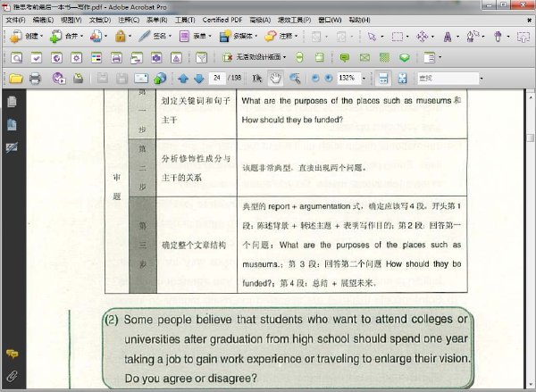Open the 文档(D) menu
The height and width of the screenshot is (392, 536).
click(100, 21)
